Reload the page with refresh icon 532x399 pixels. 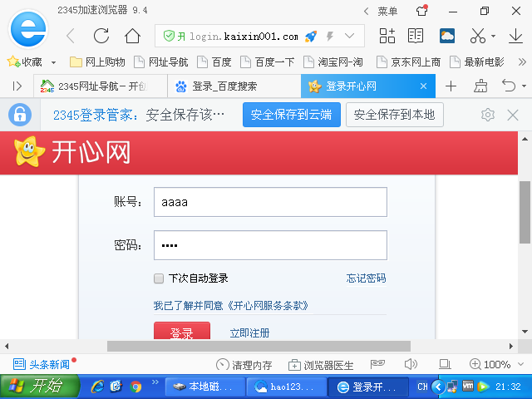101,36
